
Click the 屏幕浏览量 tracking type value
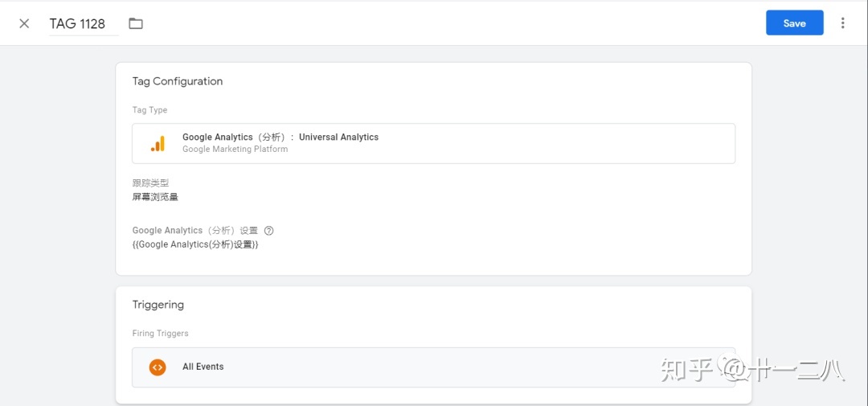click(155, 197)
